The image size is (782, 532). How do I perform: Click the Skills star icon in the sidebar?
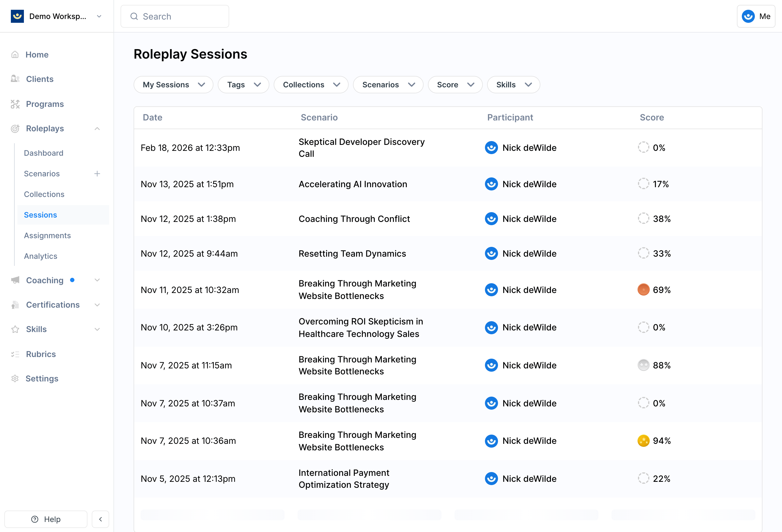tap(15, 329)
